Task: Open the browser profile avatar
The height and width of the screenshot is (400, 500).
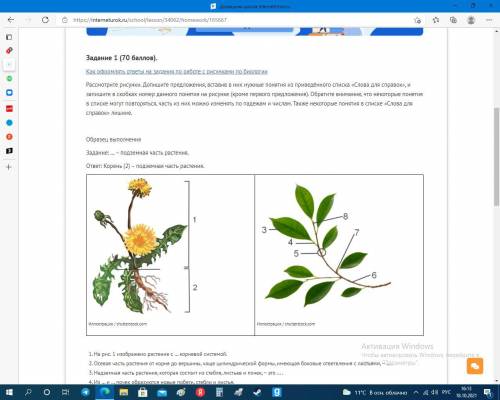Action: coord(471,20)
